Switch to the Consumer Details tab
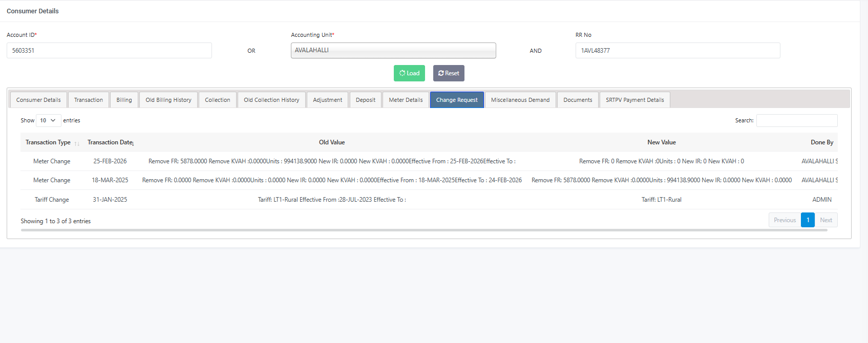Viewport: 868px width, 343px height. tap(38, 100)
